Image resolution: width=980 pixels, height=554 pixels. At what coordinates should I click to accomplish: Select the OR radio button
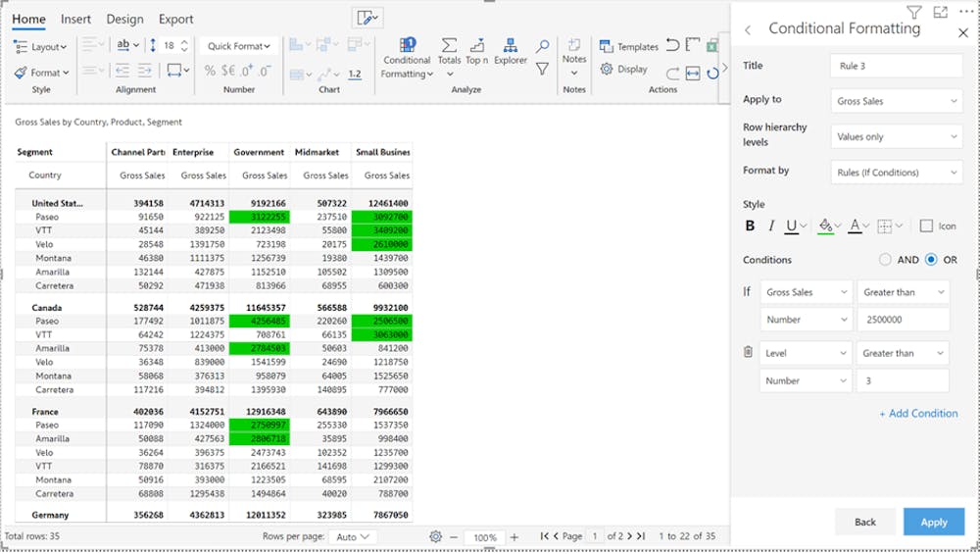coord(931,260)
